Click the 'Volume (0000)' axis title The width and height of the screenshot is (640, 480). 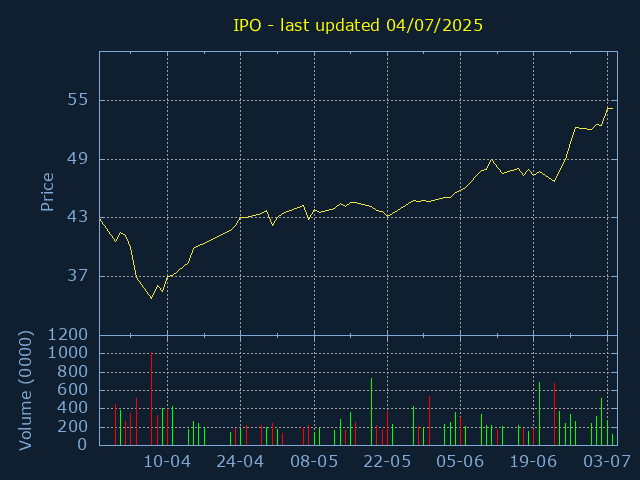pos(25,391)
